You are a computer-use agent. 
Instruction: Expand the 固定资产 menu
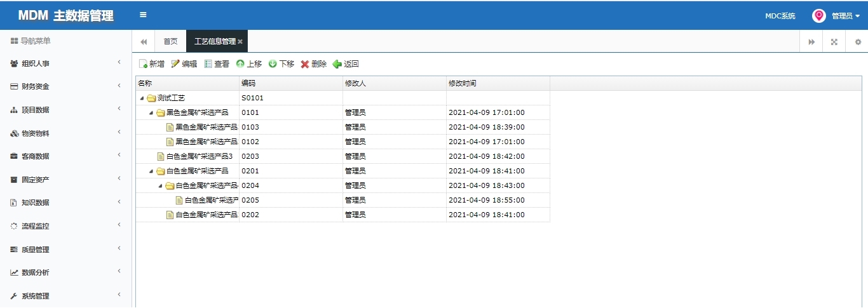66,180
